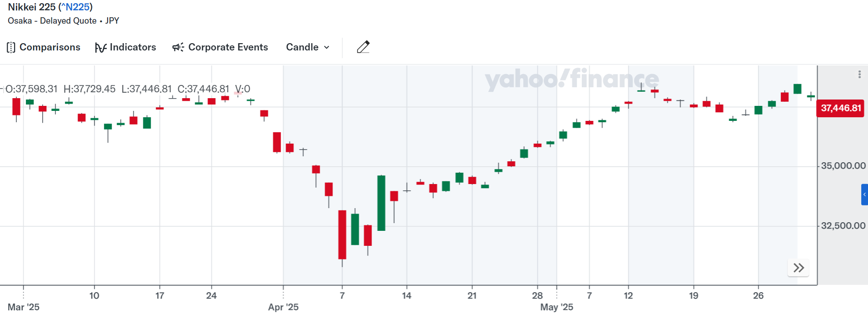Click the large red candle at April 7
The height and width of the screenshot is (314, 868).
tap(342, 234)
